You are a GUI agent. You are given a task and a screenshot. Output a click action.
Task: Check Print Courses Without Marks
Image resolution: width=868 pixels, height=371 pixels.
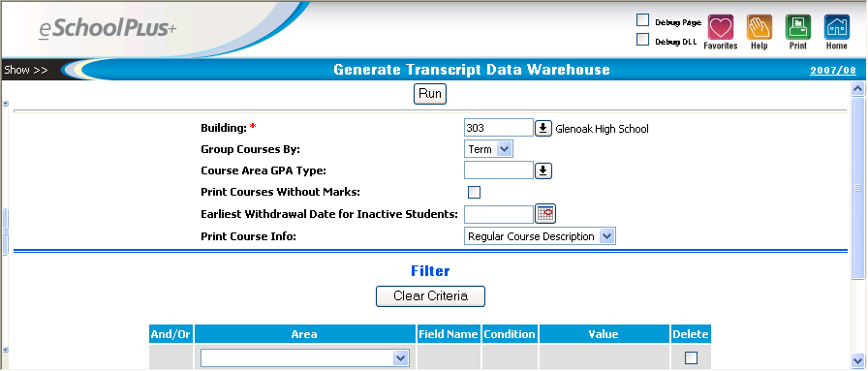click(475, 192)
